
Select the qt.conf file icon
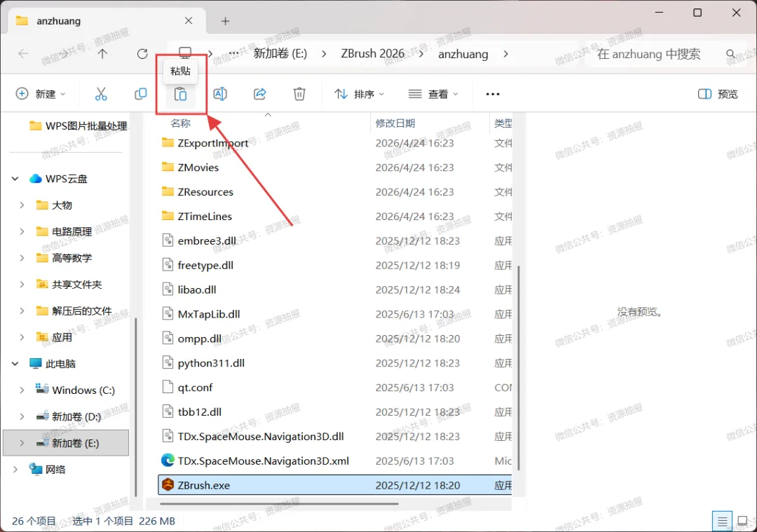(x=168, y=387)
